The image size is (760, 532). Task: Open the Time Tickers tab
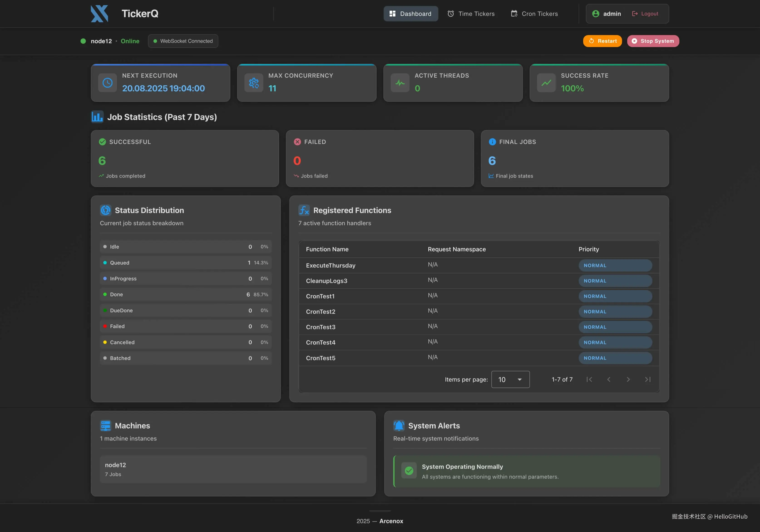pyautogui.click(x=471, y=14)
